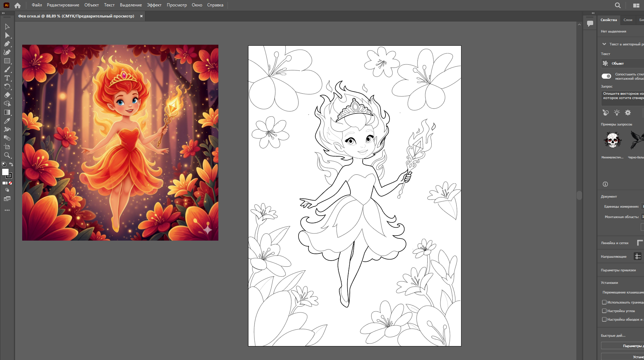
Task: Select the Eyedropper tool
Action: [7, 121]
